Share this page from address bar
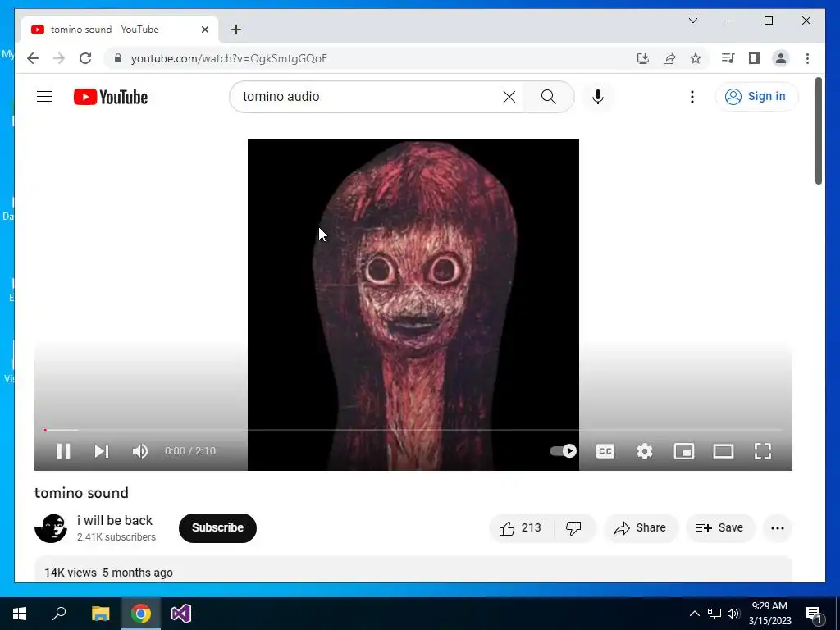 (x=669, y=58)
